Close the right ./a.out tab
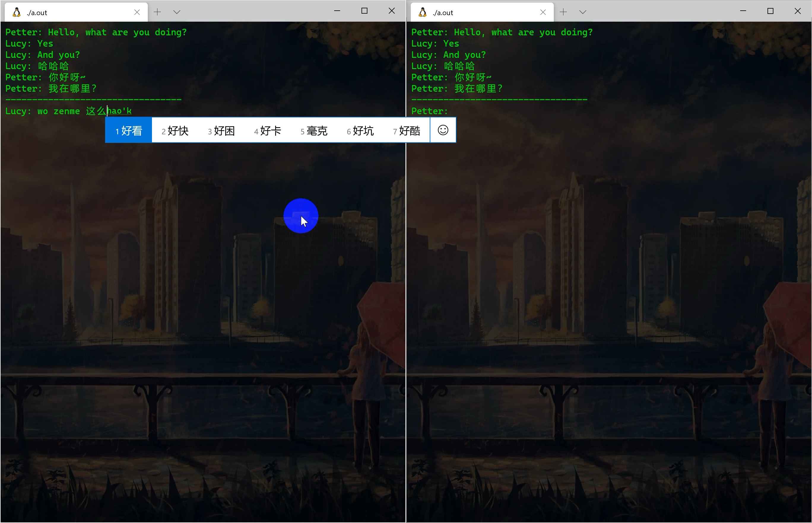812x523 pixels. [543, 12]
